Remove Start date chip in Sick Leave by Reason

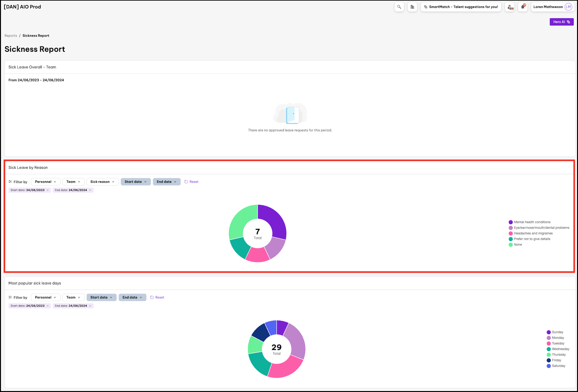[x=48, y=190]
